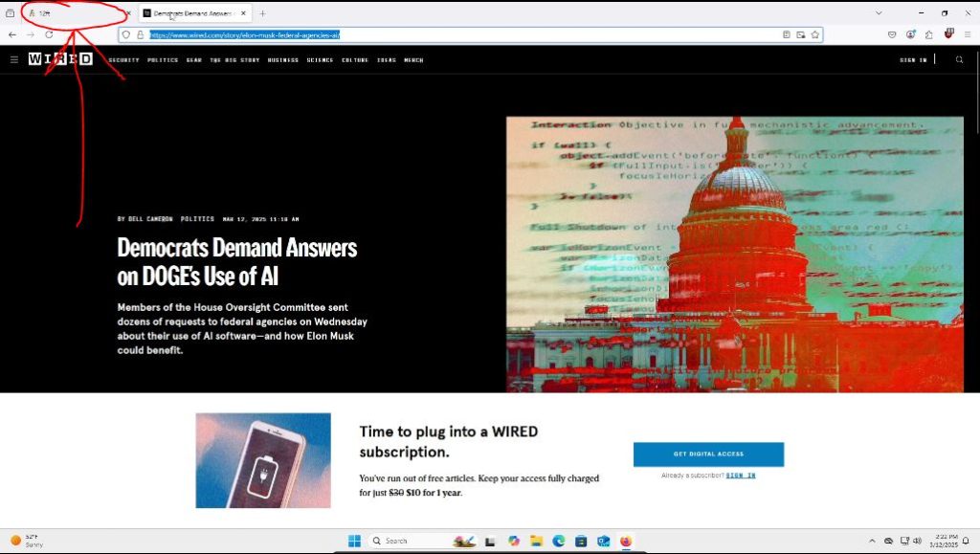Open the Gear section in WIRED nav
This screenshot has width=980, height=554.
[x=193, y=60]
